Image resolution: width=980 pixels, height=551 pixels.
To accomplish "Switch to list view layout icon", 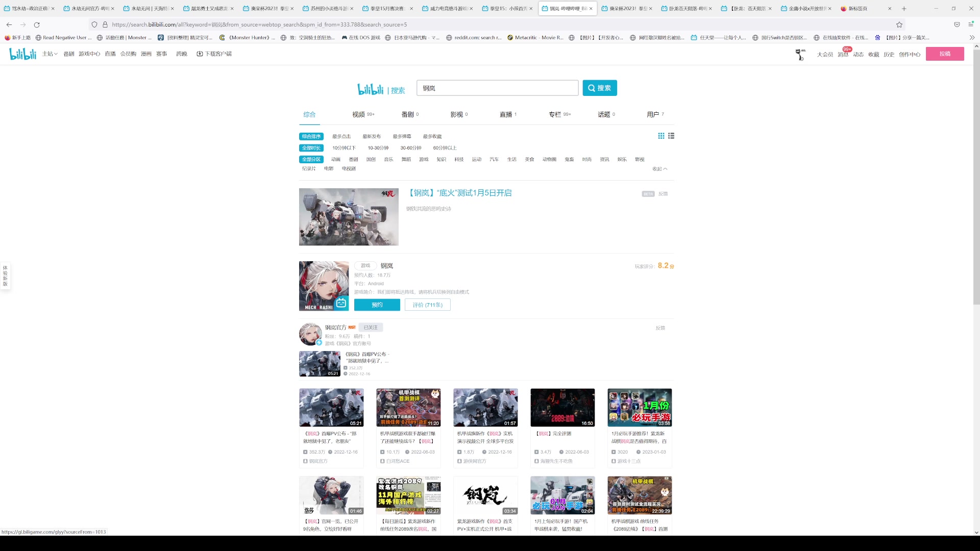I will 671,136.
